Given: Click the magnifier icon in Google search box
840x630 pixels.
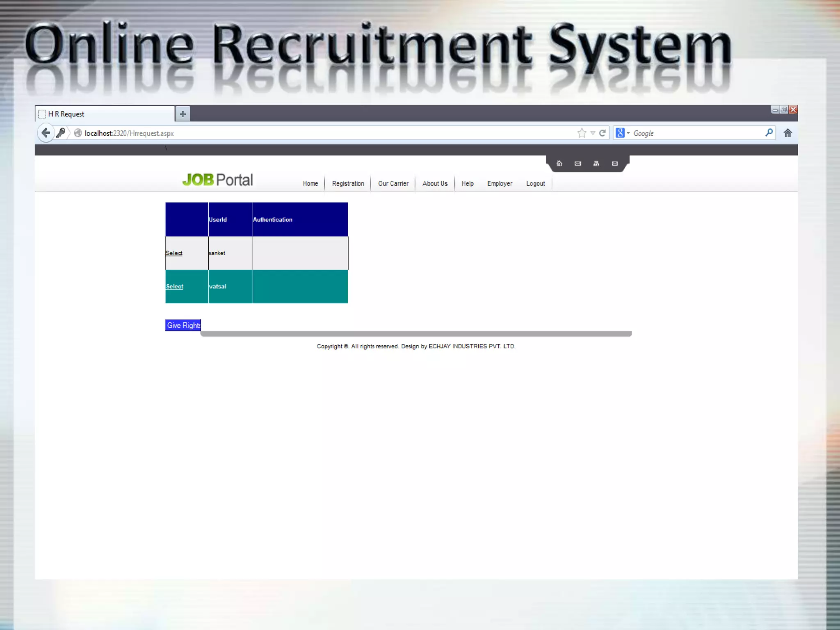Looking at the screenshot, I should pos(769,132).
